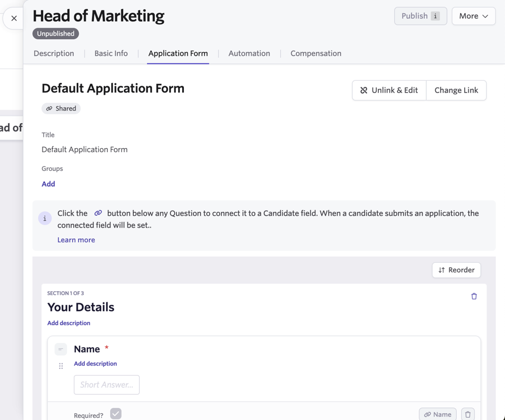This screenshot has width=505, height=420.
Task: Delete the Name question via trash icon
Action: point(468,414)
